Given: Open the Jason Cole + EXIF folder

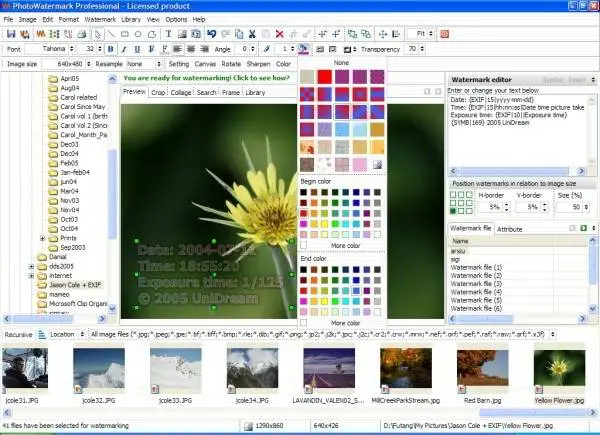Looking at the screenshot, I should pyautogui.click(x=75, y=285).
